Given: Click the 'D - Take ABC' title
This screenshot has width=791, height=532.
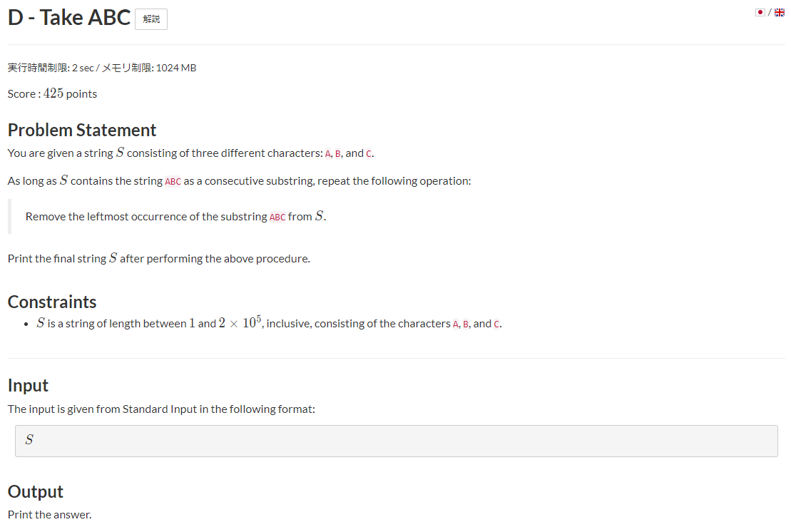Looking at the screenshot, I should 69,18.
